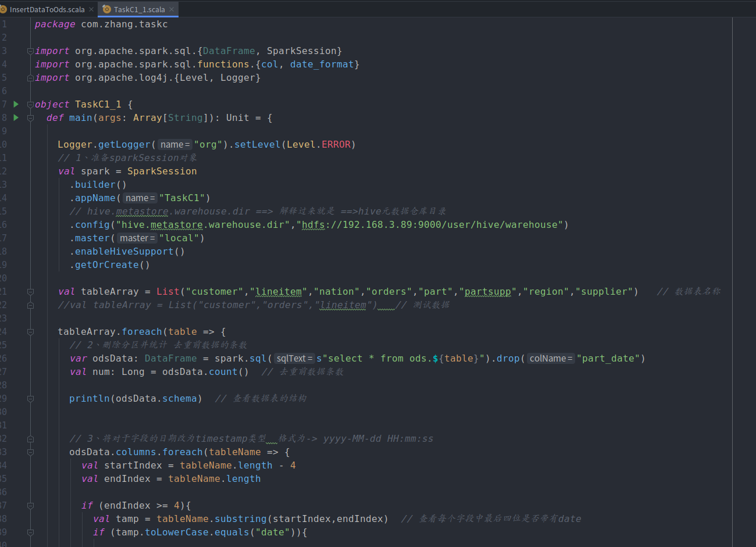This screenshot has height=547, width=756.
Task: Run the main method from the gutter arrow
Action: [x=16, y=117]
